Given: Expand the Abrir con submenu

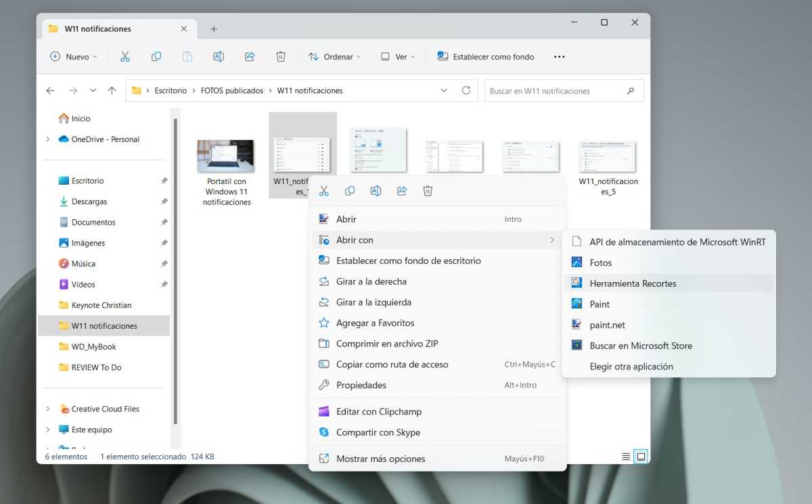Looking at the screenshot, I should 437,240.
